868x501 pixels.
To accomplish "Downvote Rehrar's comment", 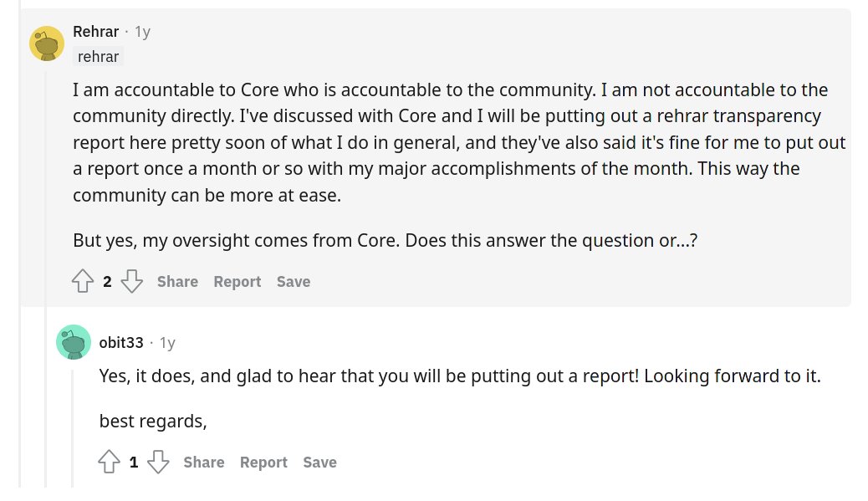I will (x=132, y=281).
